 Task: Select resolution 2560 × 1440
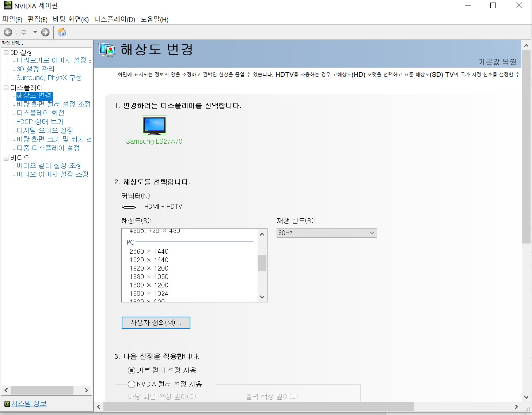(x=149, y=252)
